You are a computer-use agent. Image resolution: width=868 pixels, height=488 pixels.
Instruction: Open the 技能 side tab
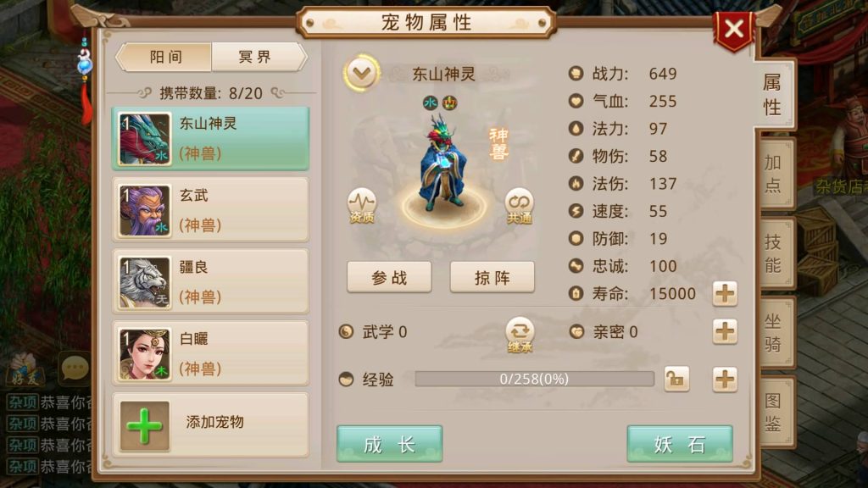(774, 253)
